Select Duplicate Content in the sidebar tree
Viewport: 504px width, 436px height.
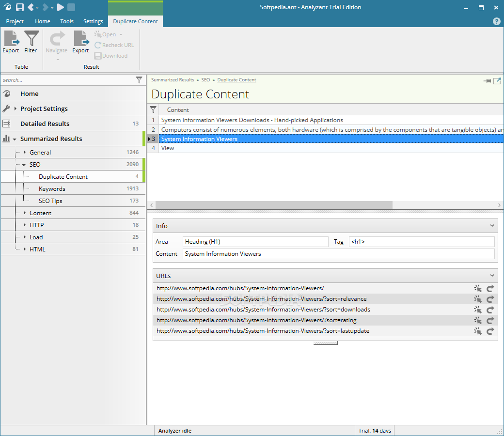pos(73,177)
